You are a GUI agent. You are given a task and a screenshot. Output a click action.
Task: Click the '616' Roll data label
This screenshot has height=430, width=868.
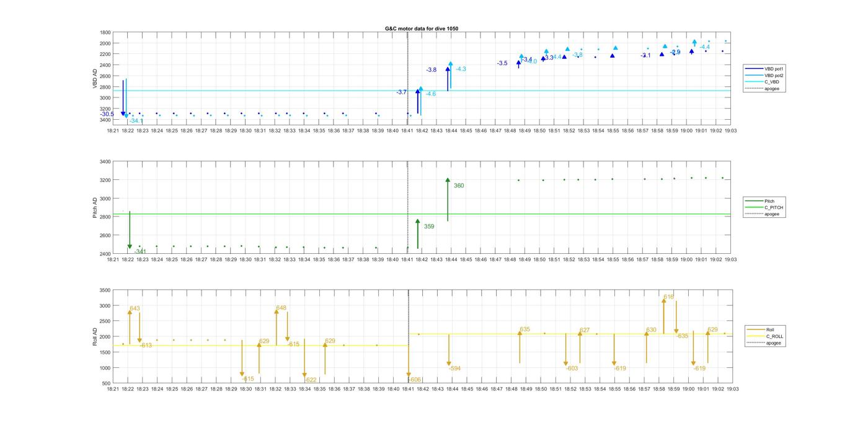[x=668, y=297]
